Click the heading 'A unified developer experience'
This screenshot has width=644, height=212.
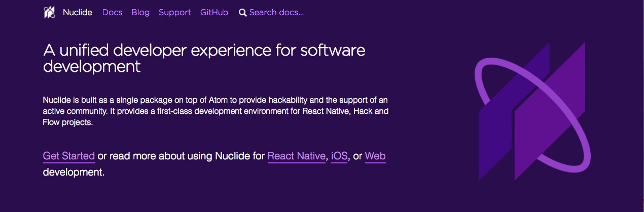(204, 58)
